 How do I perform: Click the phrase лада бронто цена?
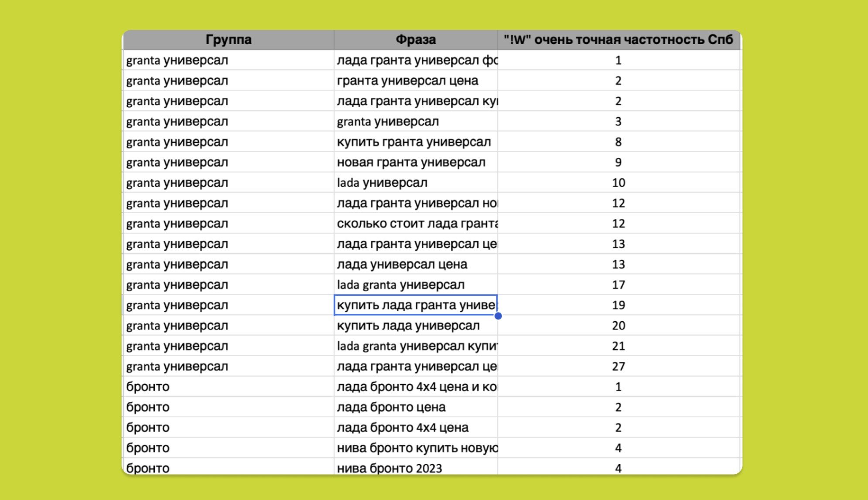click(x=391, y=407)
